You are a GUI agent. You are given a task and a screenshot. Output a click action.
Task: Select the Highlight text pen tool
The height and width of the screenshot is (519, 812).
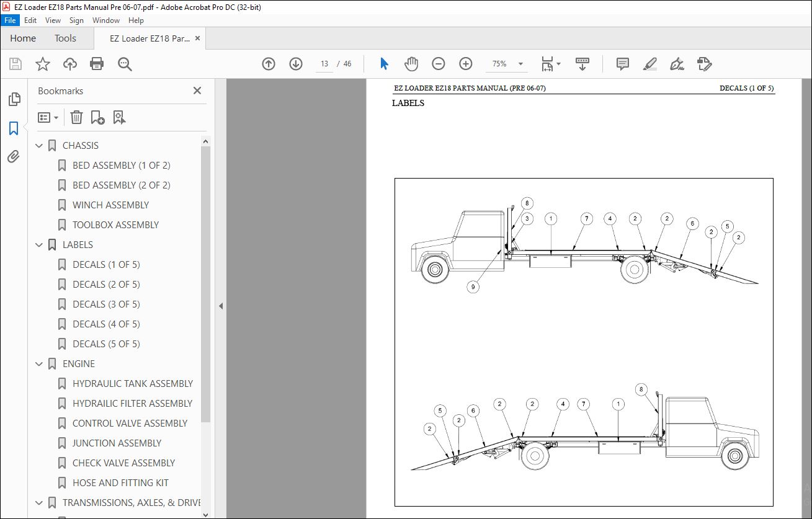coord(649,64)
